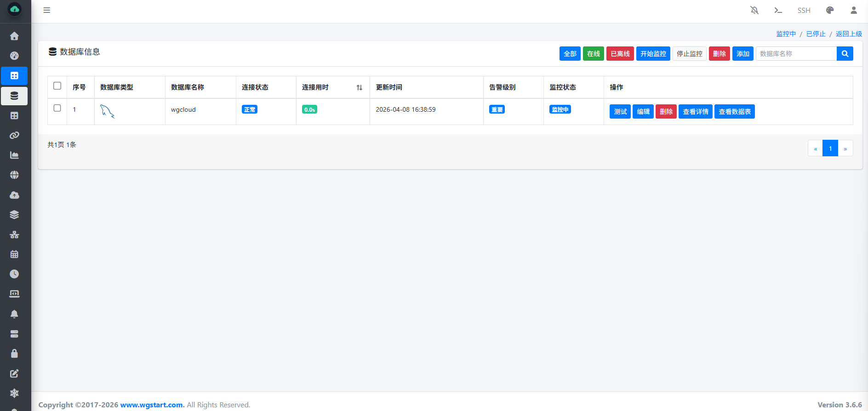Click the 数据库名称 search field
The image size is (868, 411).
click(x=796, y=54)
